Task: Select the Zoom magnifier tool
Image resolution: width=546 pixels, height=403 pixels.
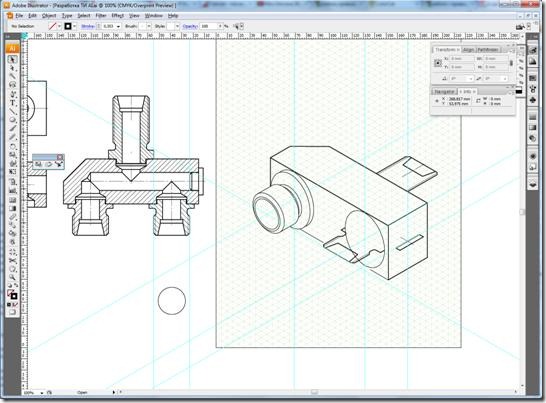Action: [x=13, y=278]
